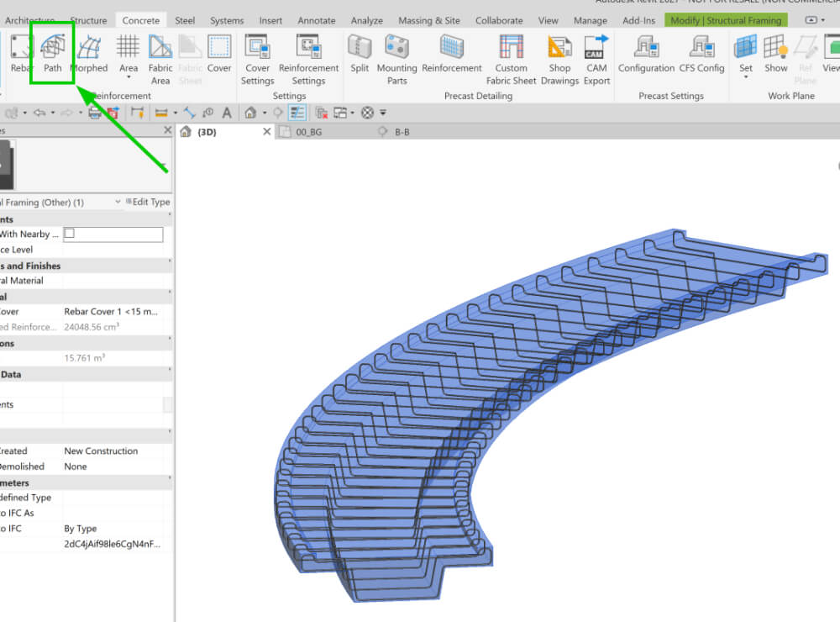The height and width of the screenshot is (622, 840).
Task: Click the Print icon in quick access toolbar
Action: coord(95,113)
